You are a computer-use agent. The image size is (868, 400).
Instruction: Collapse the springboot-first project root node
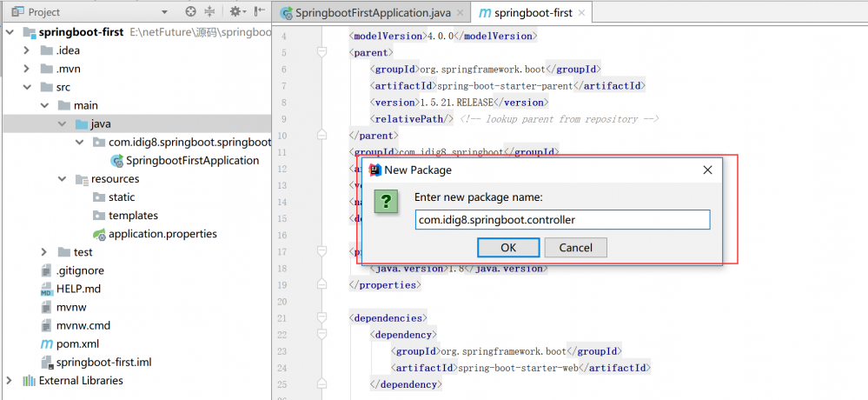coord(10,32)
